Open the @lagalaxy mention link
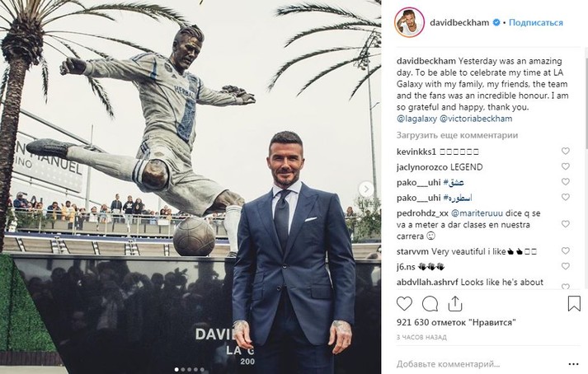 click(x=416, y=119)
